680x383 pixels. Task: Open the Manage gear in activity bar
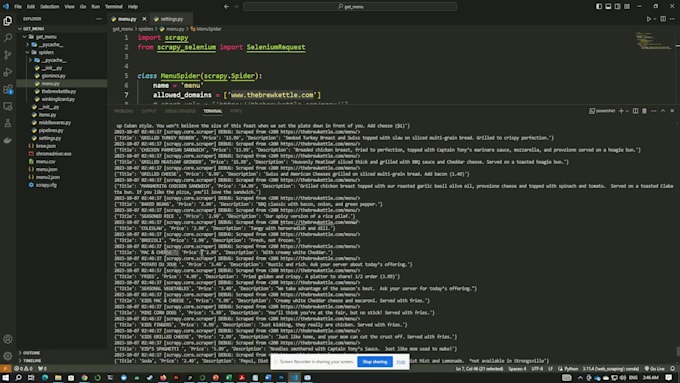(x=7, y=356)
